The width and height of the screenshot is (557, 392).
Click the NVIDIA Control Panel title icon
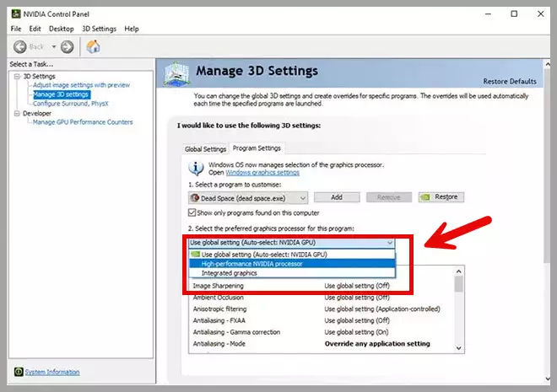coord(16,13)
